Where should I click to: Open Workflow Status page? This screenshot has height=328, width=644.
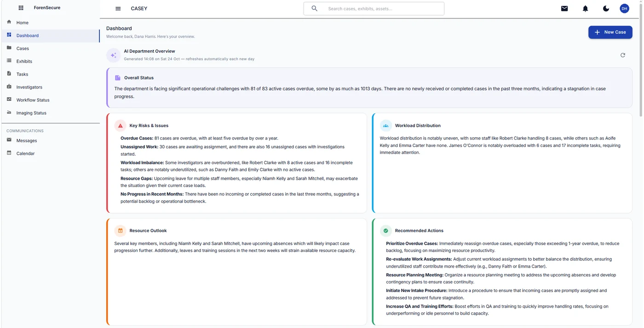pos(50,100)
